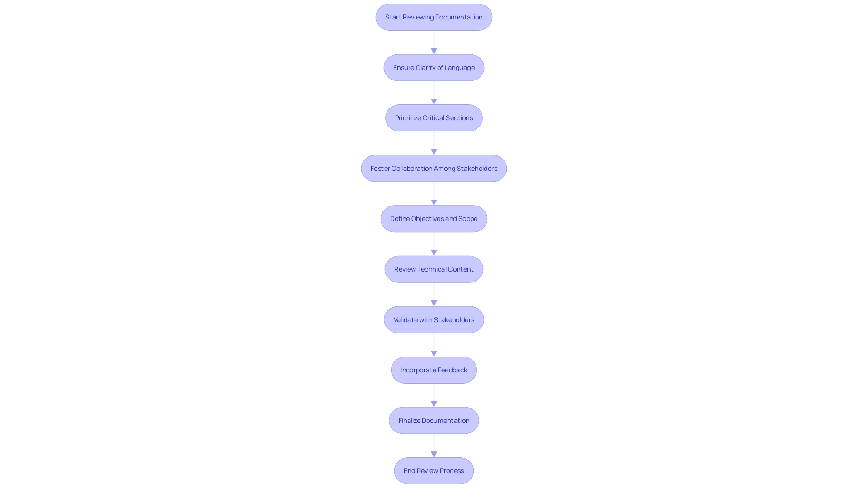The height and width of the screenshot is (488, 868).
Task: Click the arrow between Start and Ensure Clarity
Action: [434, 42]
